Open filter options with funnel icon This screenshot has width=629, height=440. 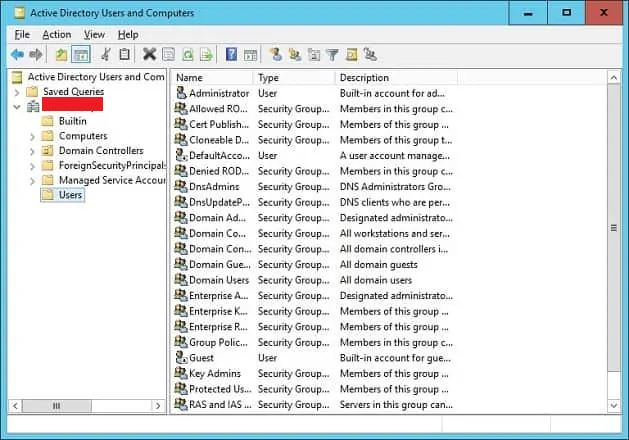[x=333, y=55]
